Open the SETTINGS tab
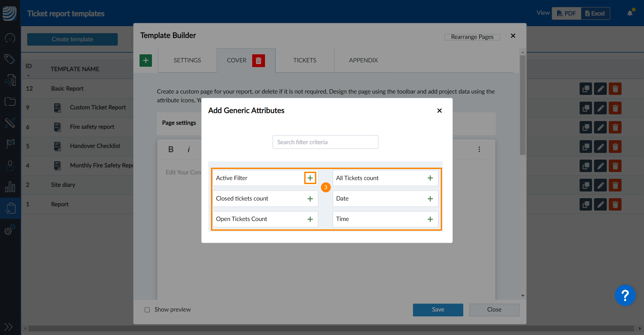Image resolution: width=644 pixels, height=335 pixels. (x=187, y=60)
